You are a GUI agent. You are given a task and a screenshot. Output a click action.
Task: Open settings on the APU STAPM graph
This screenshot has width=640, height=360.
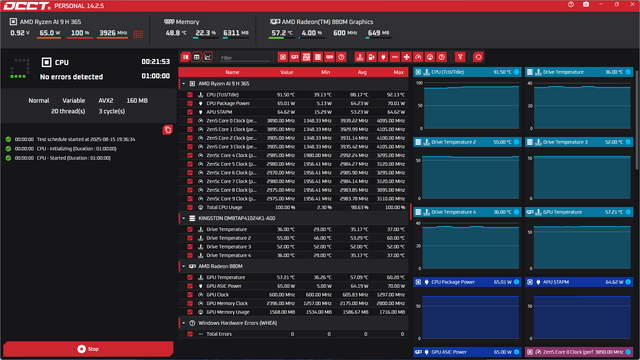coord(628,282)
